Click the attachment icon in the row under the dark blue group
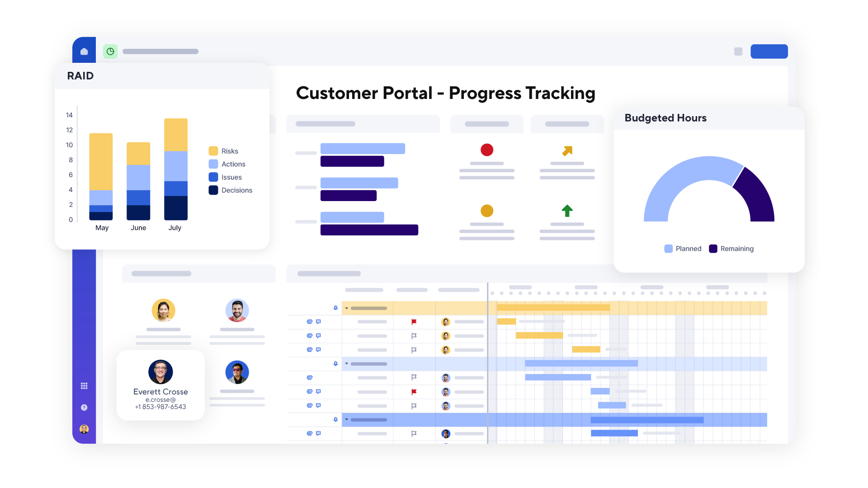This screenshot has height=488, width=868. click(x=310, y=433)
